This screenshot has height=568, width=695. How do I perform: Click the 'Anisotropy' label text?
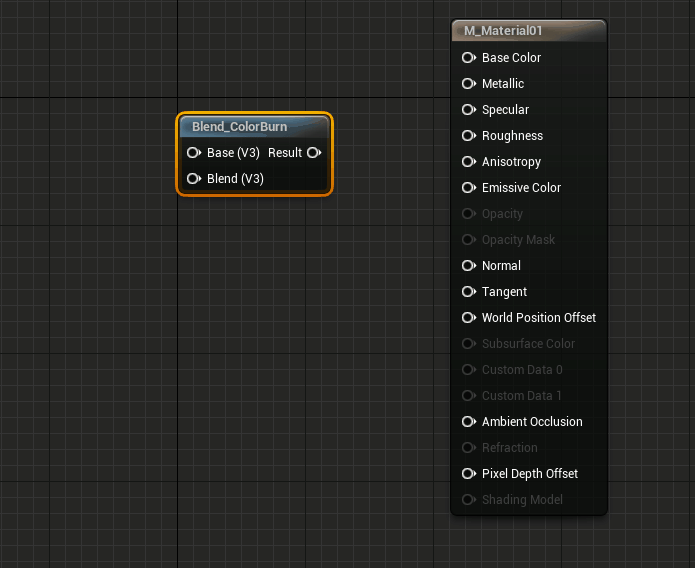511,162
